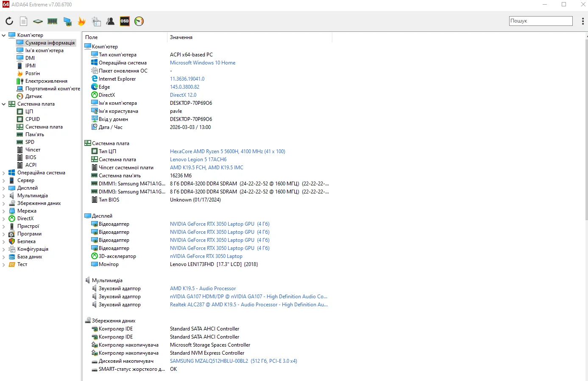Open the Realtek ALC287 audio adapter link

click(249, 305)
